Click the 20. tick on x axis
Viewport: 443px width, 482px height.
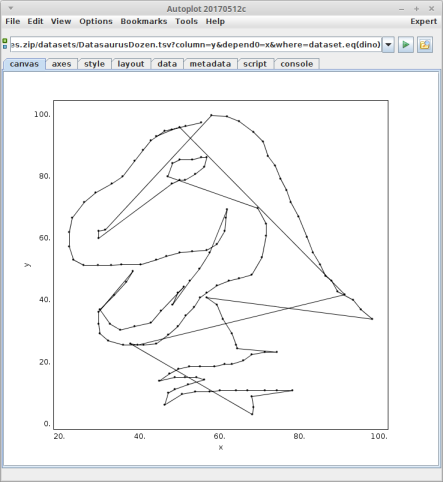pyautogui.click(x=59, y=436)
